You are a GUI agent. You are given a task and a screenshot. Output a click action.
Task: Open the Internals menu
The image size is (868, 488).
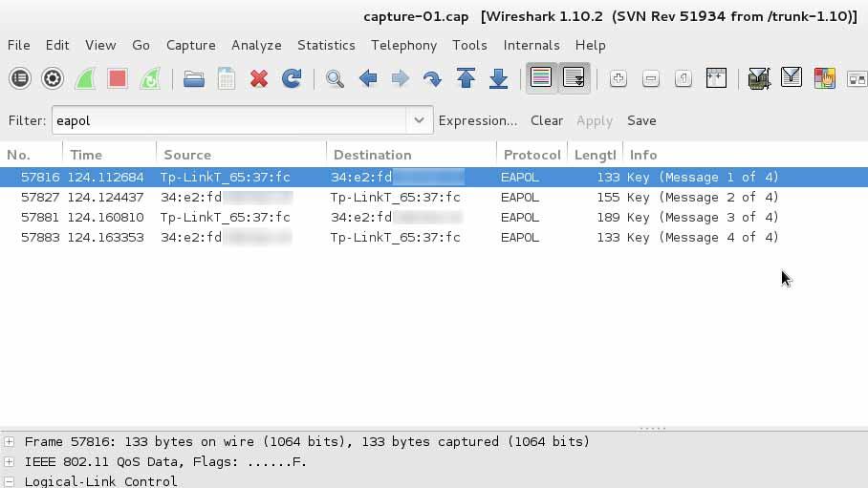[532, 46]
